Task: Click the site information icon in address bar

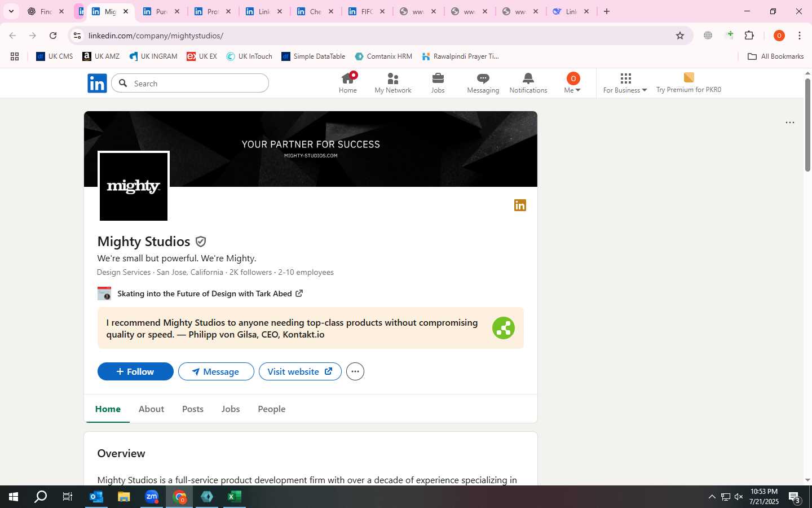Action: pos(77,36)
